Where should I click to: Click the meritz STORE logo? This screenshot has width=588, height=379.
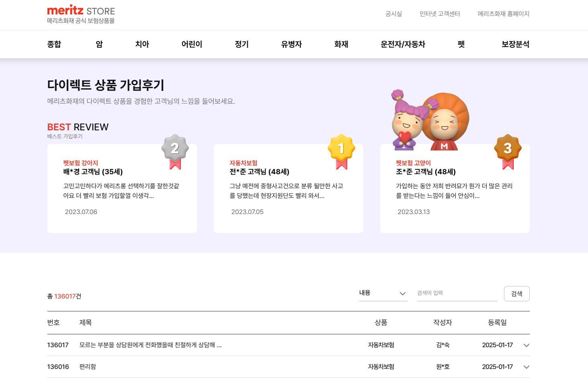81,14
